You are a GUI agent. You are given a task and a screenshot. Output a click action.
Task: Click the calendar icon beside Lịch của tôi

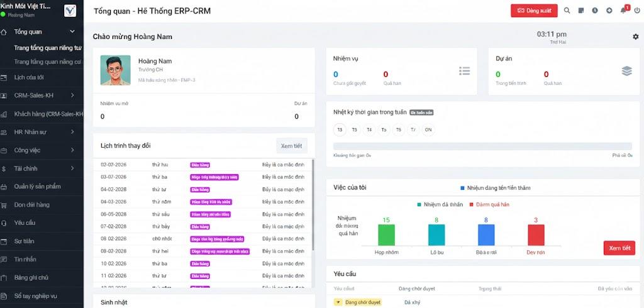point(4,77)
